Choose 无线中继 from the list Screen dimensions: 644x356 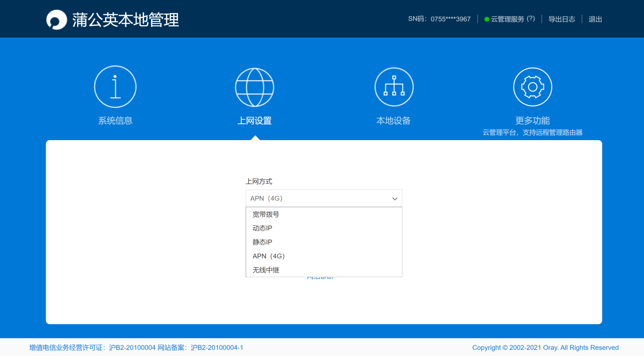pos(324,270)
